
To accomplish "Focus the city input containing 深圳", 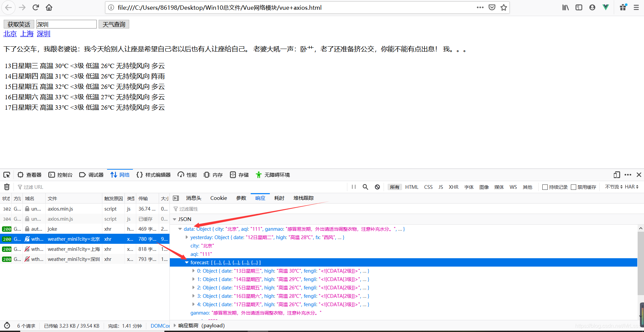I will [66, 24].
